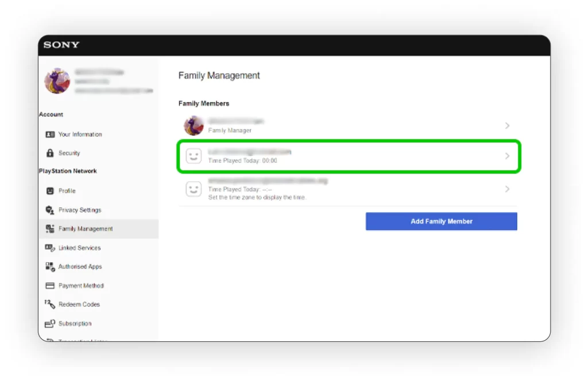This screenshot has width=588, height=382.
Task: Open Family Management in the sidebar
Action: [86, 229]
